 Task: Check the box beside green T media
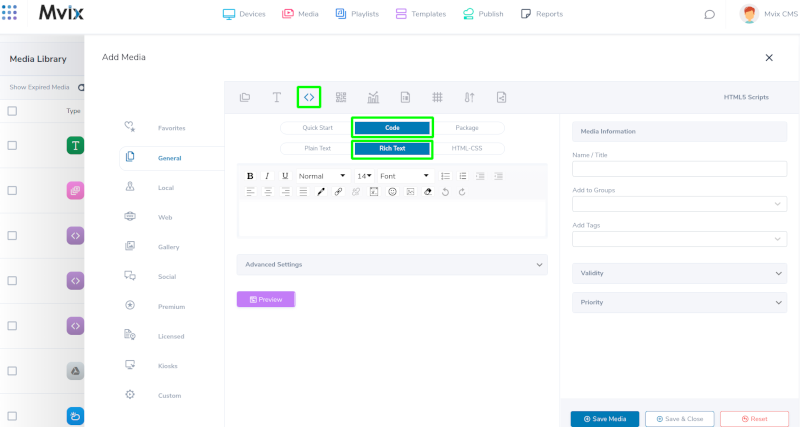tap(12, 145)
